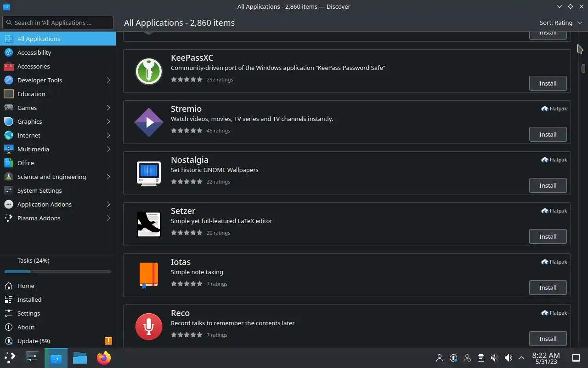Viewport: 588px width, 368px height.
Task: Click the Home house icon
Action: [x=8, y=286]
